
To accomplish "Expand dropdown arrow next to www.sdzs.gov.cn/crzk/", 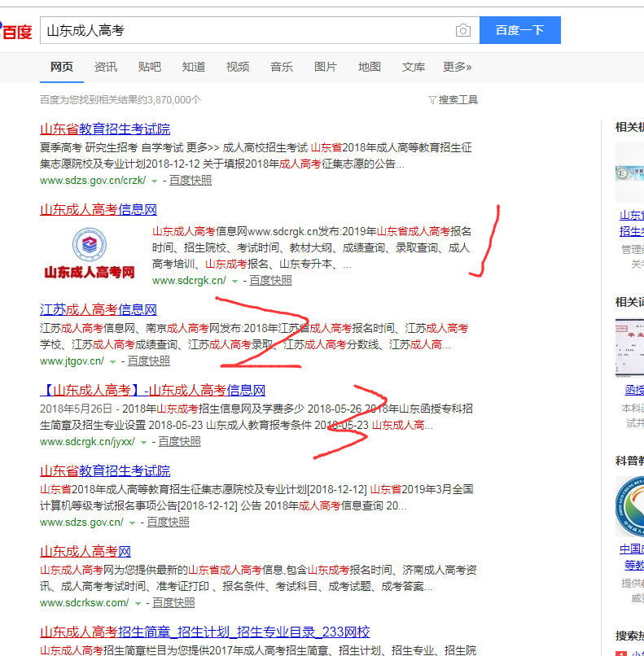I will [155, 181].
